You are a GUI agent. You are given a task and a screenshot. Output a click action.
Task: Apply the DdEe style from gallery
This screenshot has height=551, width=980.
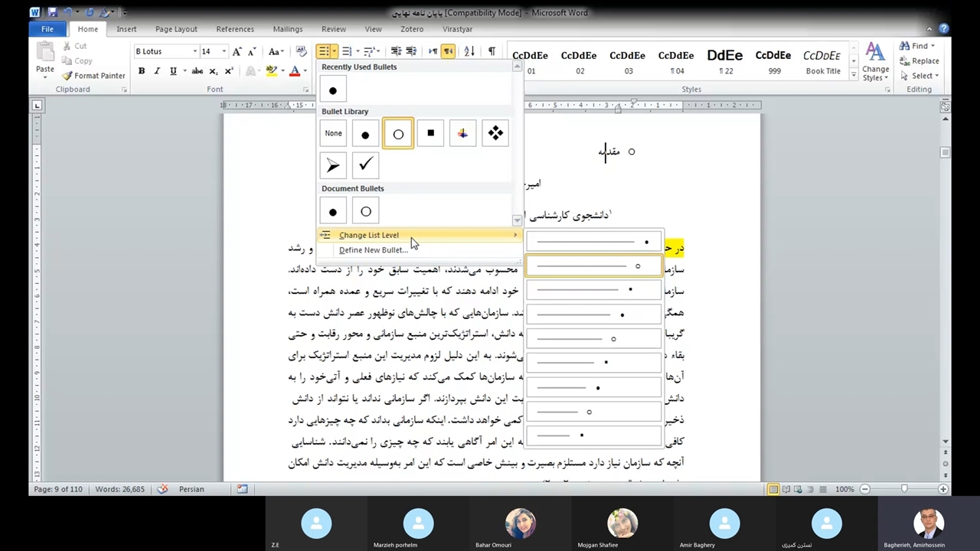coord(724,61)
